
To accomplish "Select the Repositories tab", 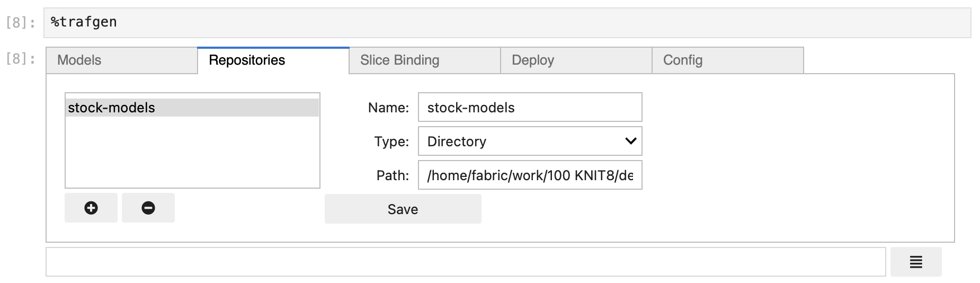I will click(273, 60).
